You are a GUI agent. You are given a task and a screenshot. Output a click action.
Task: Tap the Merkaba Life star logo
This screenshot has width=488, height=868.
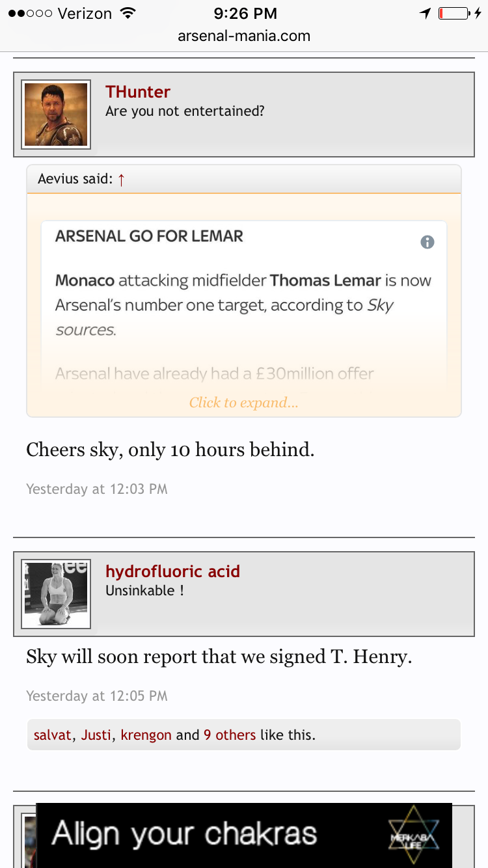[413, 835]
